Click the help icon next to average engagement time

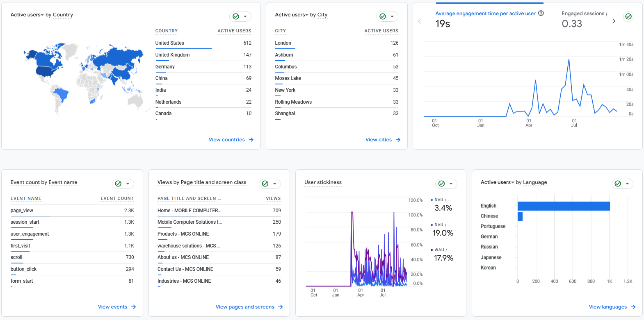(x=541, y=13)
